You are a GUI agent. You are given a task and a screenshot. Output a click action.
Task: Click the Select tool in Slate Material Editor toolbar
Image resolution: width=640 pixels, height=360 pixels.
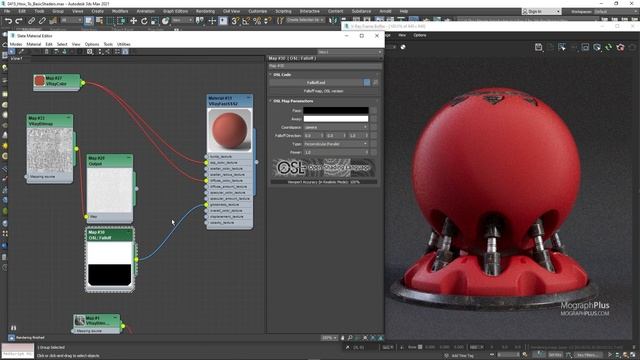pyautogui.click(x=11, y=52)
